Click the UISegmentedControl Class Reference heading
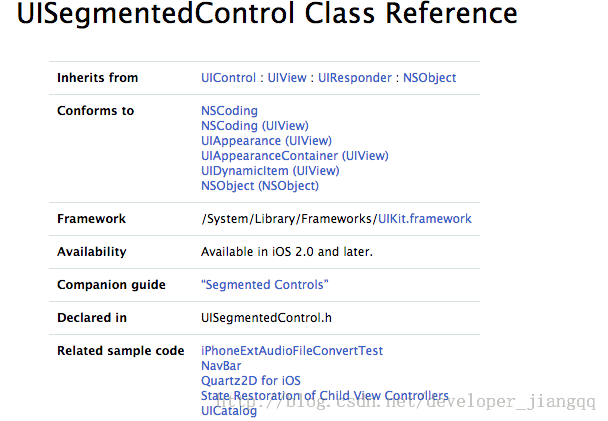 point(267,15)
